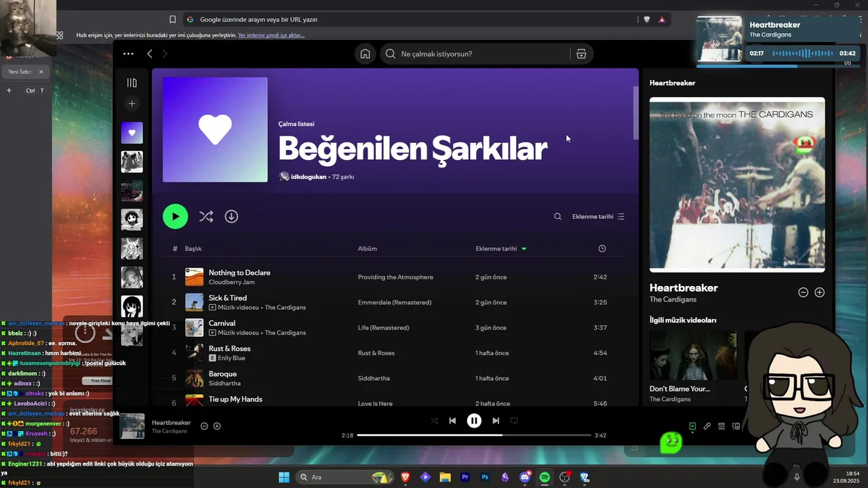Open Eklenme tarihi sort order dropdown

(x=598, y=216)
